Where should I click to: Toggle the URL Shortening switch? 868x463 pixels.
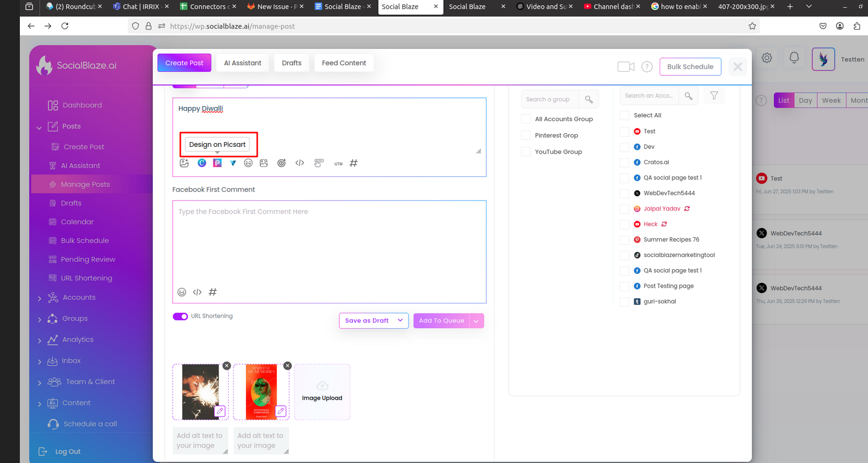tap(180, 316)
